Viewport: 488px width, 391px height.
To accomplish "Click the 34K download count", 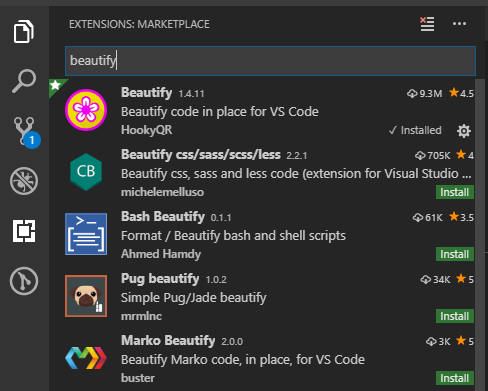I will click(435, 280).
